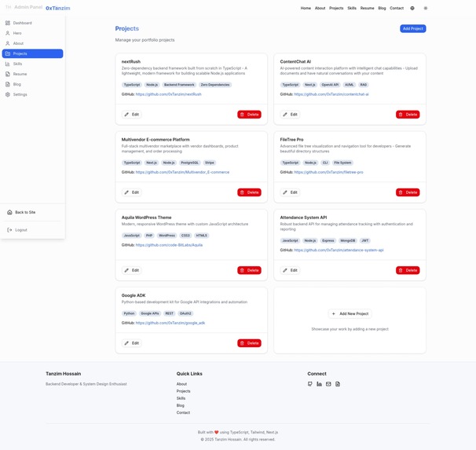
Task: Click the Zero Dependencies tag on nextRush
Action: [215, 85]
